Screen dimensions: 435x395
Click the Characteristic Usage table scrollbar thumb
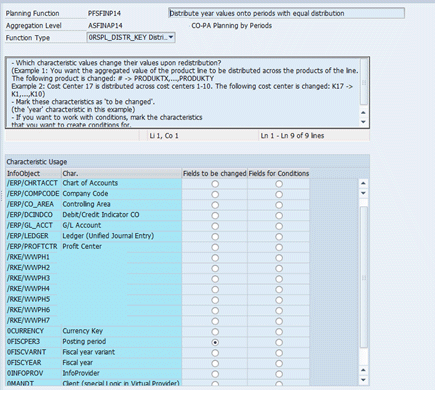point(364,277)
